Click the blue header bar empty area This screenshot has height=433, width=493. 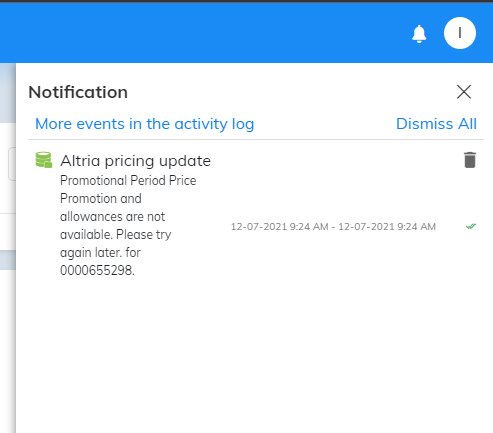click(x=200, y=33)
